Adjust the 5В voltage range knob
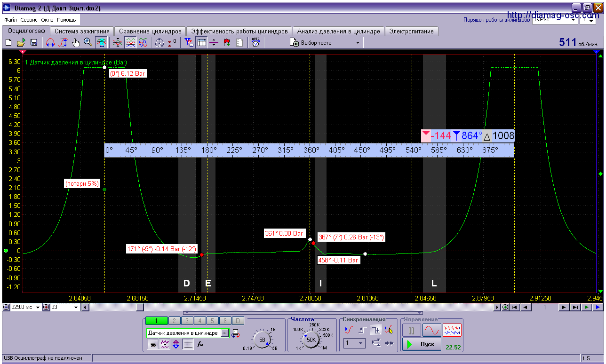 263,339
